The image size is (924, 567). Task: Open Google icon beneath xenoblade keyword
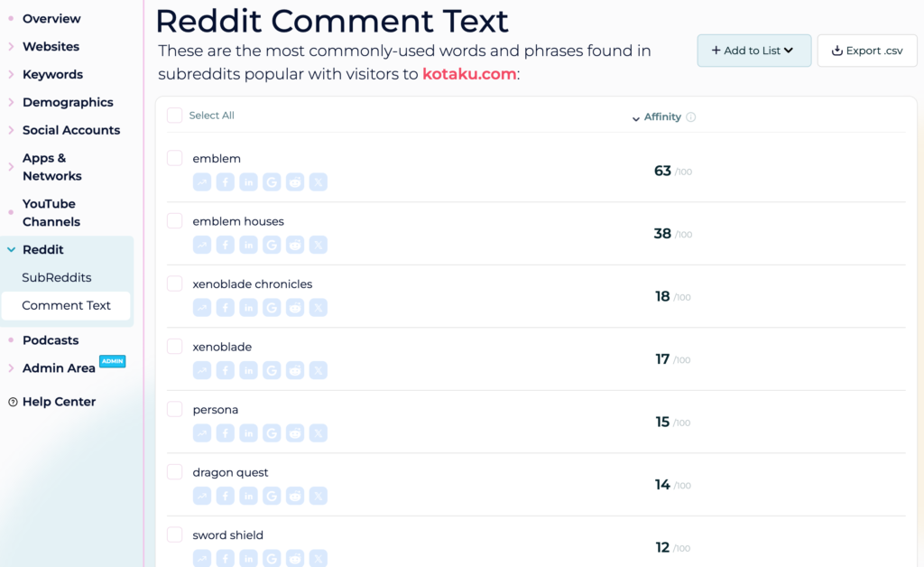(272, 370)
